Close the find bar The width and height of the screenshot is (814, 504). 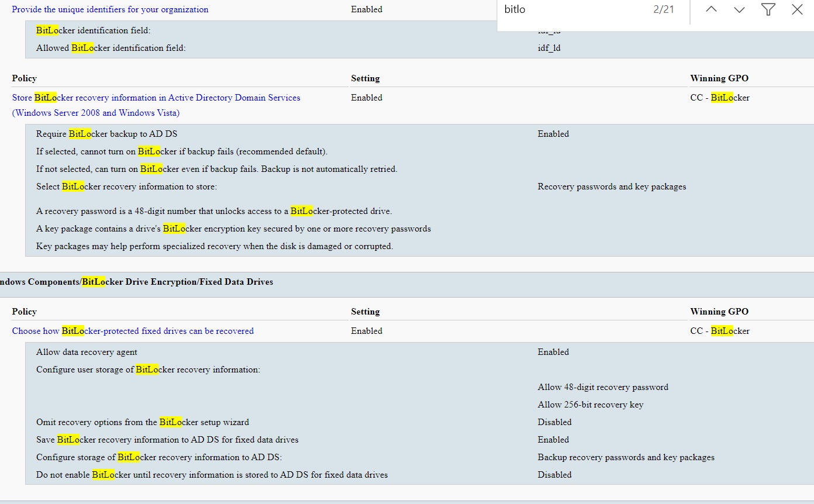tap(797, 9)
